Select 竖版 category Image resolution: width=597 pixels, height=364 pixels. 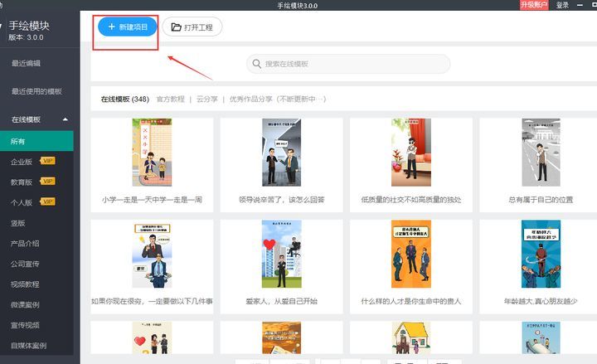[x=18, y=223]
